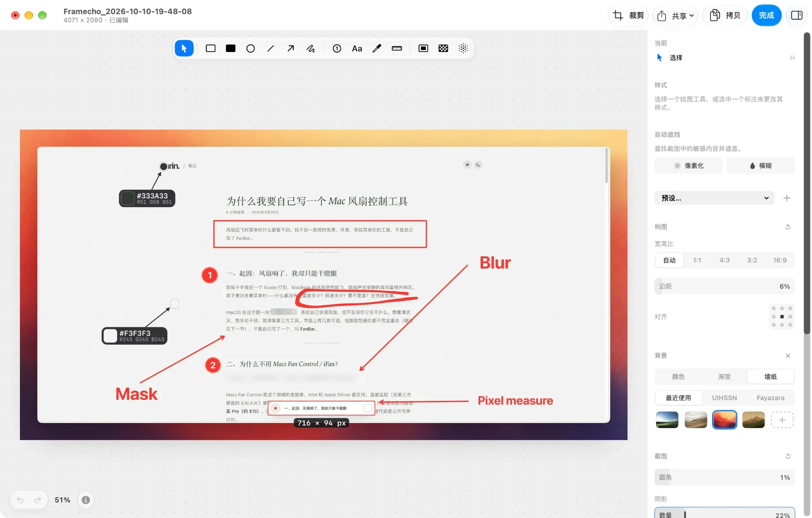
Task: Toggle the right sidebar panel
Action: click(797, 15)
